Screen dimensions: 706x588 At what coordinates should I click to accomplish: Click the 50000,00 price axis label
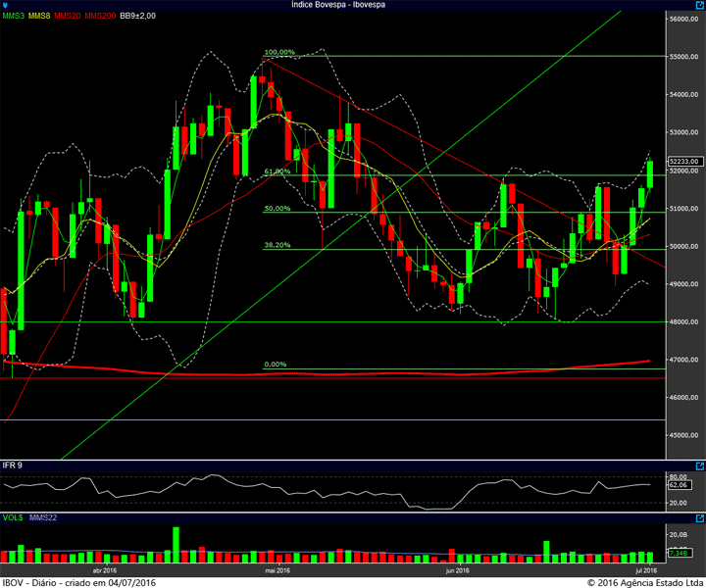(x=684, y=246)
